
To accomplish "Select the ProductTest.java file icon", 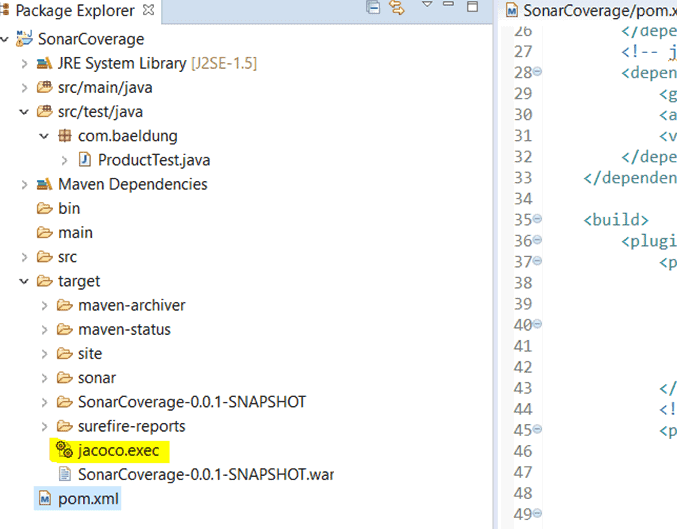I will pos(85,160).
